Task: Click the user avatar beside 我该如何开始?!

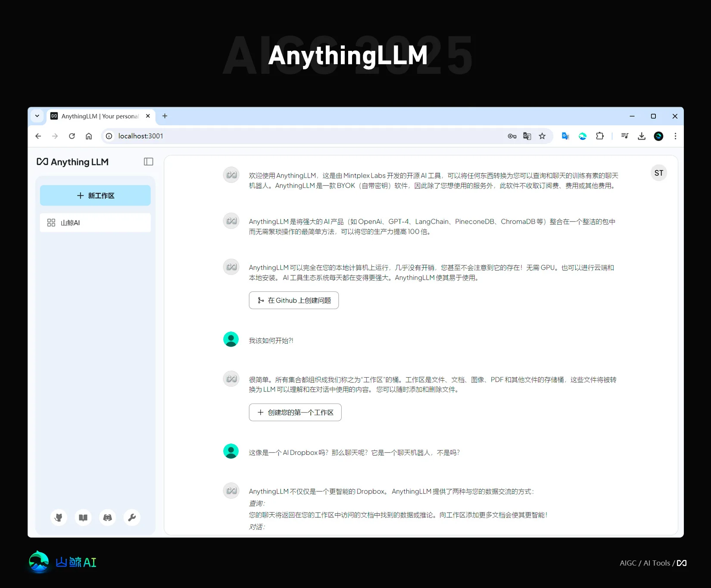Action: point(231,339)
